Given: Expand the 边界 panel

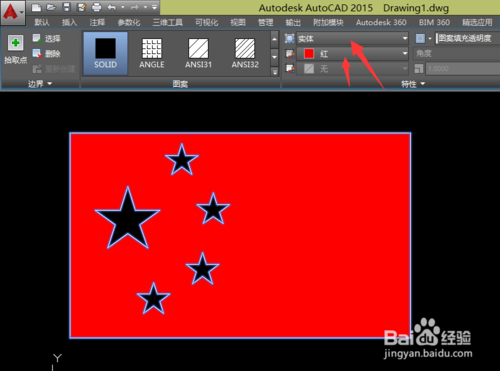Looking at the screenshot, I should coord(40,84).
